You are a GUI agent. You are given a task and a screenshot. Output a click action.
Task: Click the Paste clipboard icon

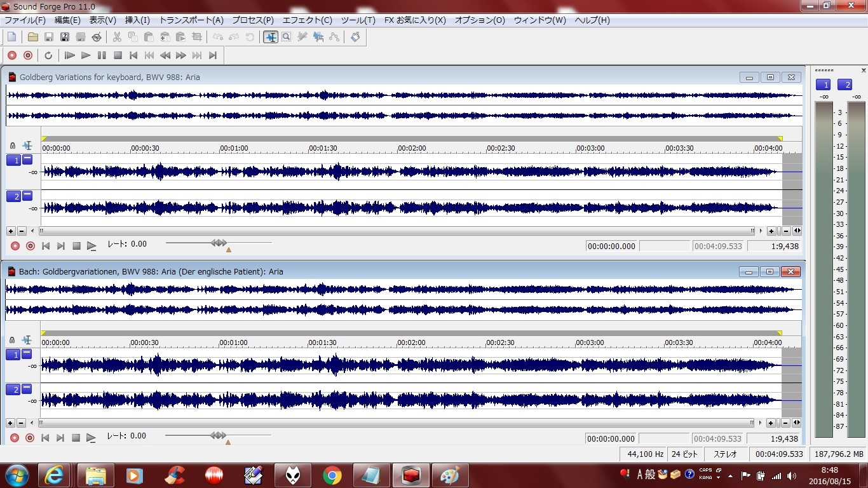pos(149,37)
